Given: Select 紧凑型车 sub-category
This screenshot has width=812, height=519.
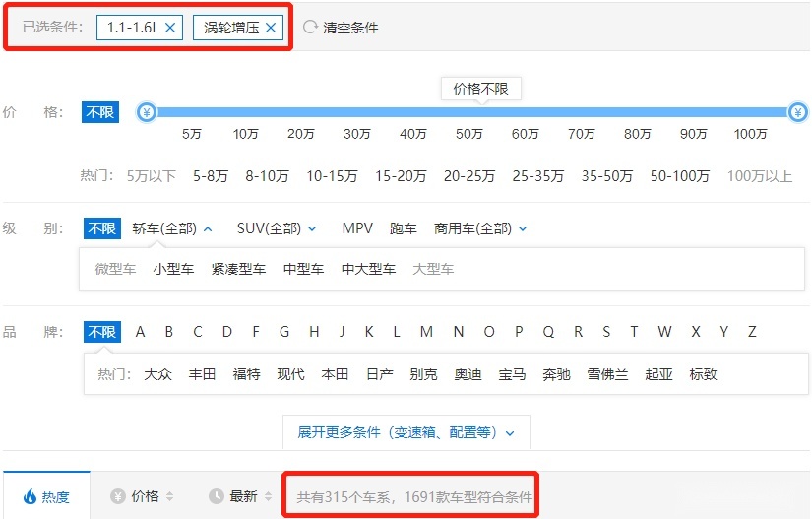Looking at the screenshot, I should click(x=238, y=269).
